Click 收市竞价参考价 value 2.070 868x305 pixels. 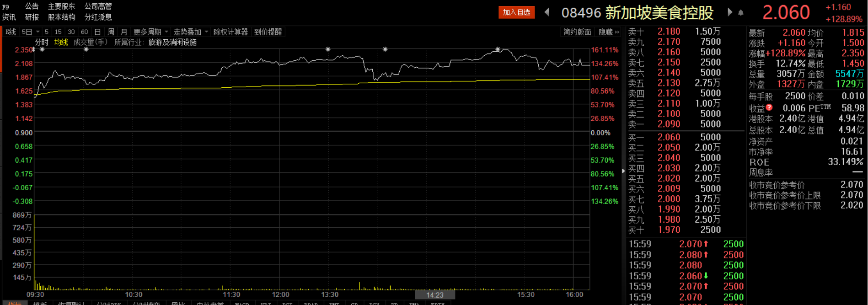coord(852,185)
